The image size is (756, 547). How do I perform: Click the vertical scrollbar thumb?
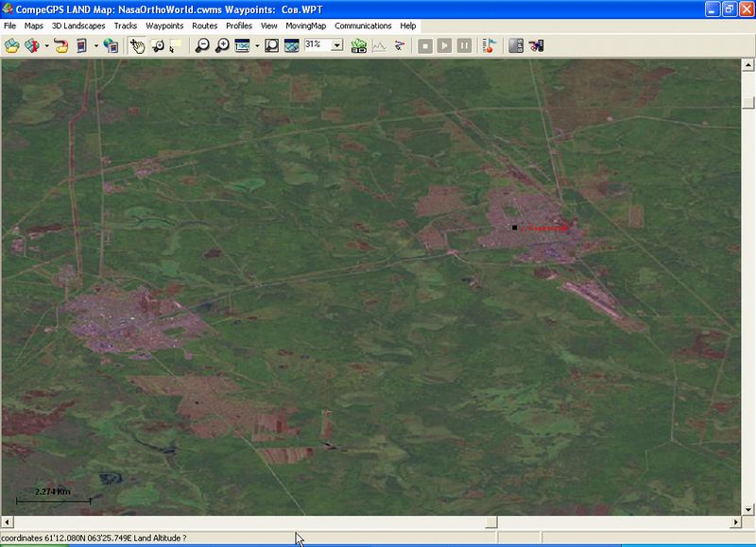[x=747, y=103]
